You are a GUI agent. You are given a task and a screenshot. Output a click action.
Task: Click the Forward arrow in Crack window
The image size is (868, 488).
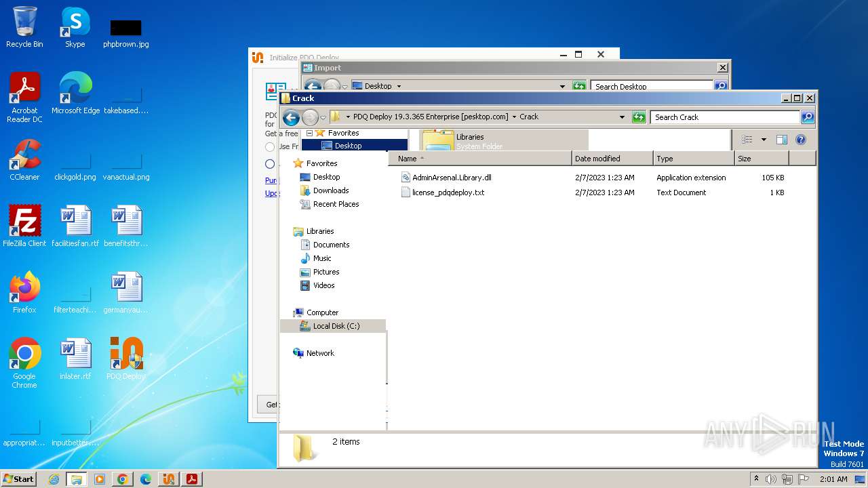click(x=310, y=117)
